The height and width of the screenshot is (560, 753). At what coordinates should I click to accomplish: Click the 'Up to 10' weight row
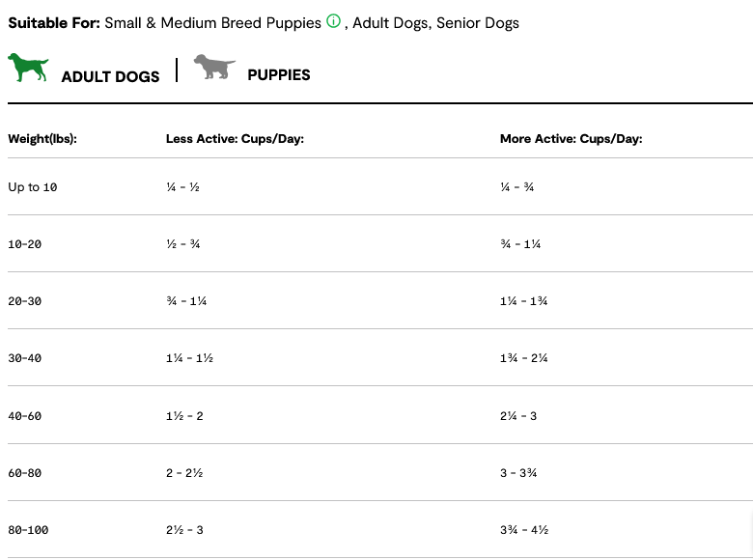point(33,187)
